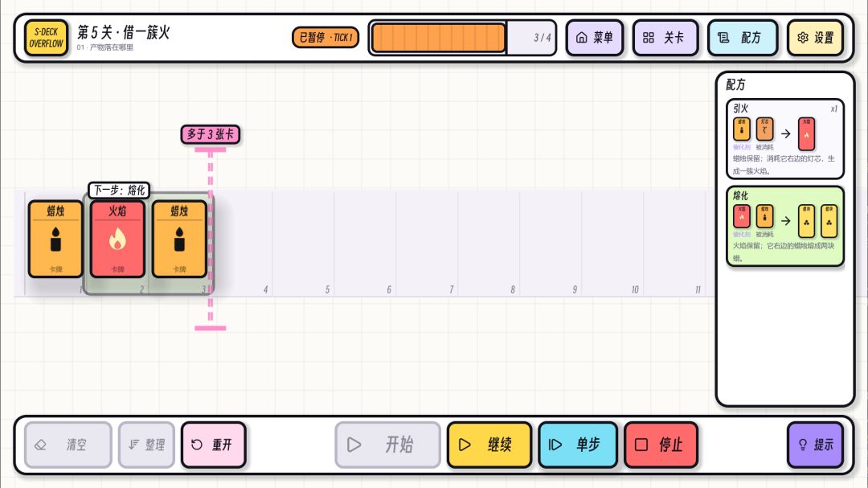868x488 pixels.
Task: Click the red flame output in 引火 recipe
Action: click(x=807, y=133)
